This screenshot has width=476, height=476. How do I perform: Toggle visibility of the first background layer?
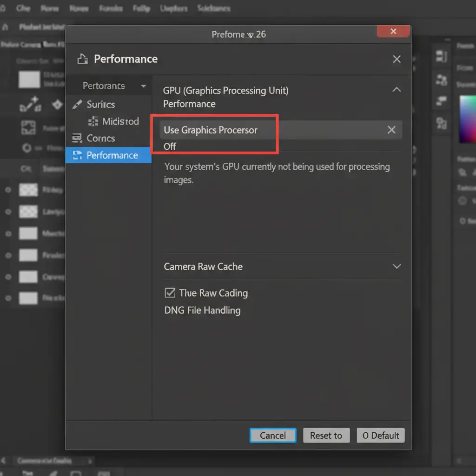(x=8, y=190)
